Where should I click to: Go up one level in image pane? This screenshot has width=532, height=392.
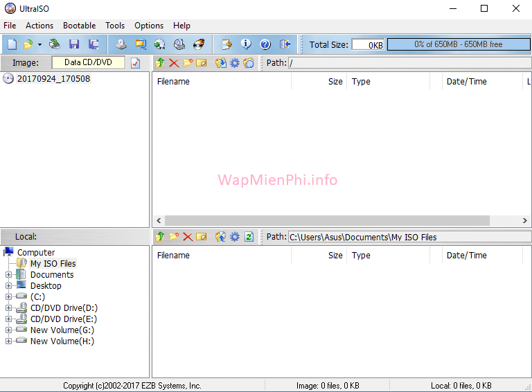pos(160,63)
